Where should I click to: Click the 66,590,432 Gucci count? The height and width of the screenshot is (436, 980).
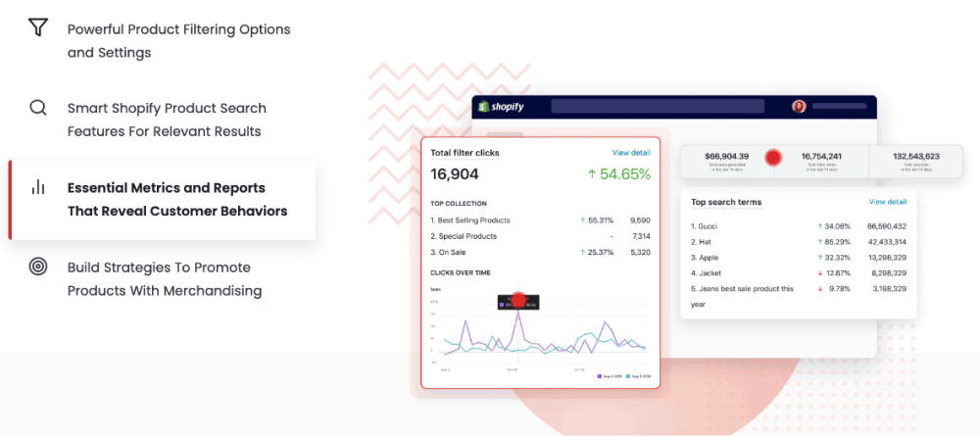pos(886,226)
